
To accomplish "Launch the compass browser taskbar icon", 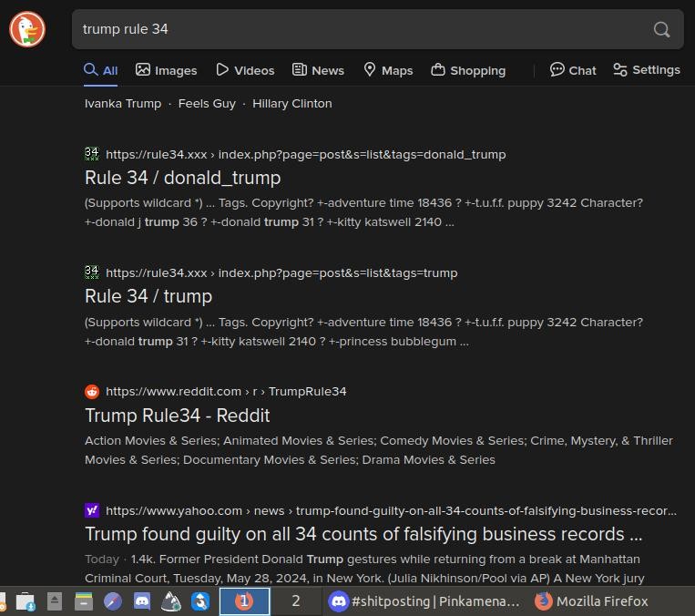I will point(113,601).
